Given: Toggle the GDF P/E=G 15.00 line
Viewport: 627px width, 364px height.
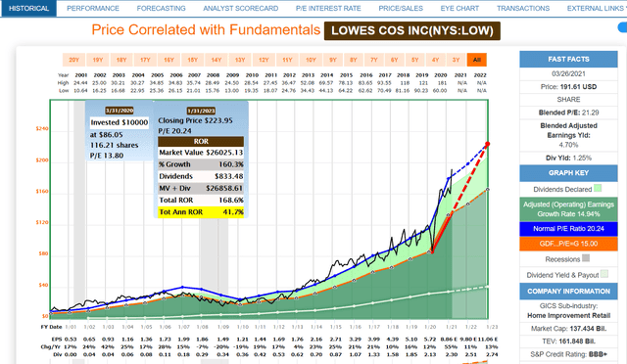Looking at the screenshot, I should pyautogui.click(x=568, y=244).
